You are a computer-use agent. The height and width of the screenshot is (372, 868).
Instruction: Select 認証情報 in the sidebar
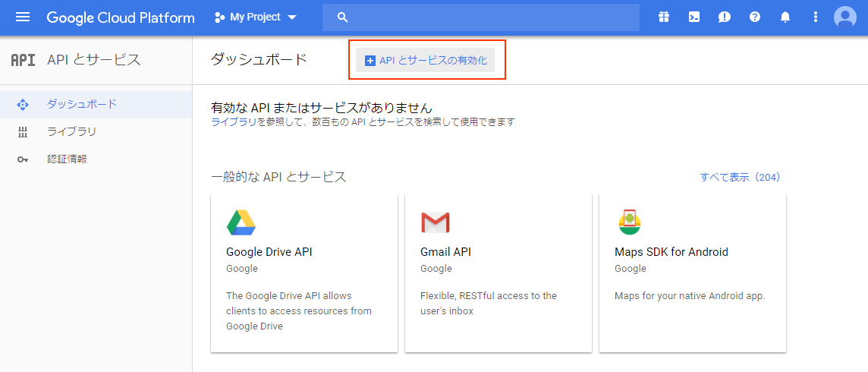[x=96, y=159]
